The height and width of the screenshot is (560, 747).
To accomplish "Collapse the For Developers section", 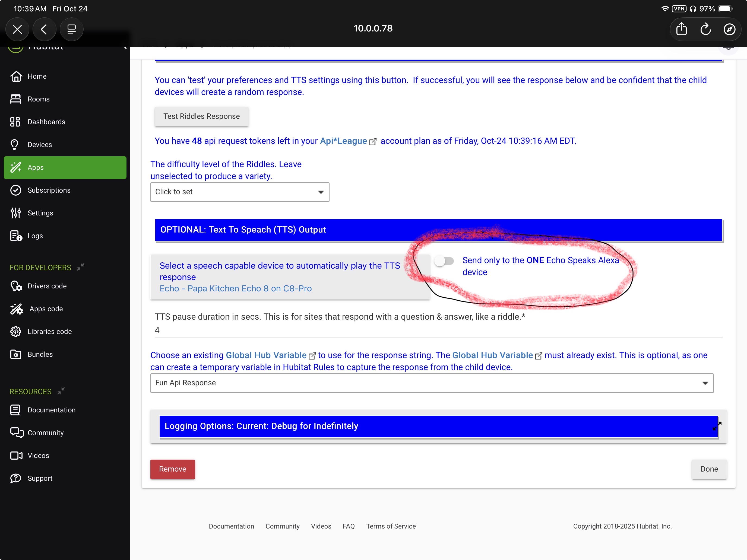I will (x=81, y=267).
